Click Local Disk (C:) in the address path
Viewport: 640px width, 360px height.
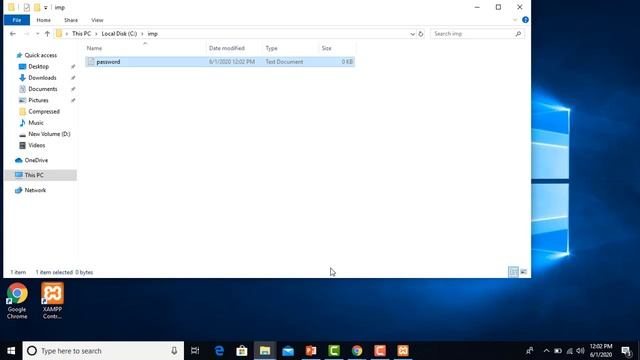click(119, 34)
